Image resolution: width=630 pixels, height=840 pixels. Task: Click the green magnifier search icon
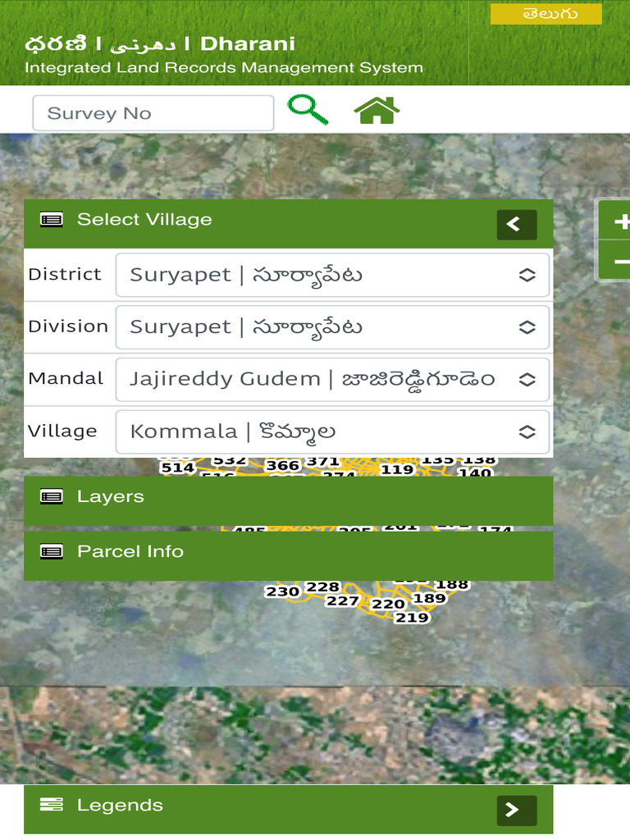pos(308,110)
